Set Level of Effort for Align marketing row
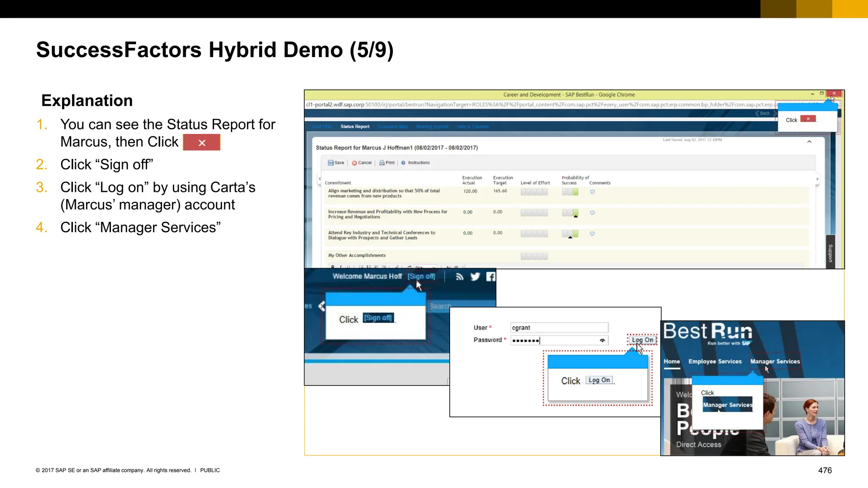The height and width of the screenshot is (488, 868). point(534,192)
